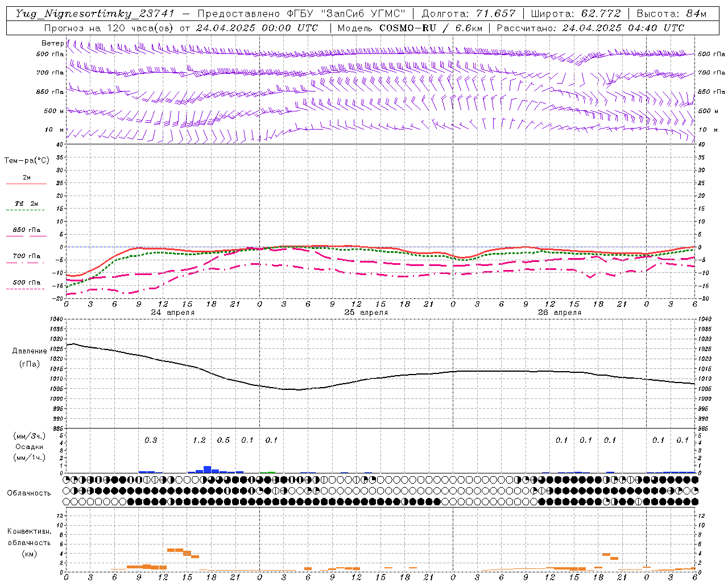Click the '0.3' precipitation amount value

point(151,440)
